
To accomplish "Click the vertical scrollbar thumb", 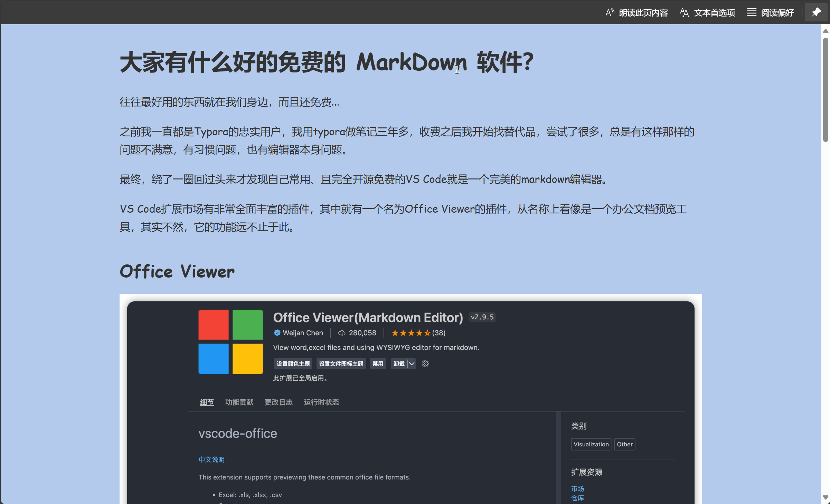I will coord(826,90).
